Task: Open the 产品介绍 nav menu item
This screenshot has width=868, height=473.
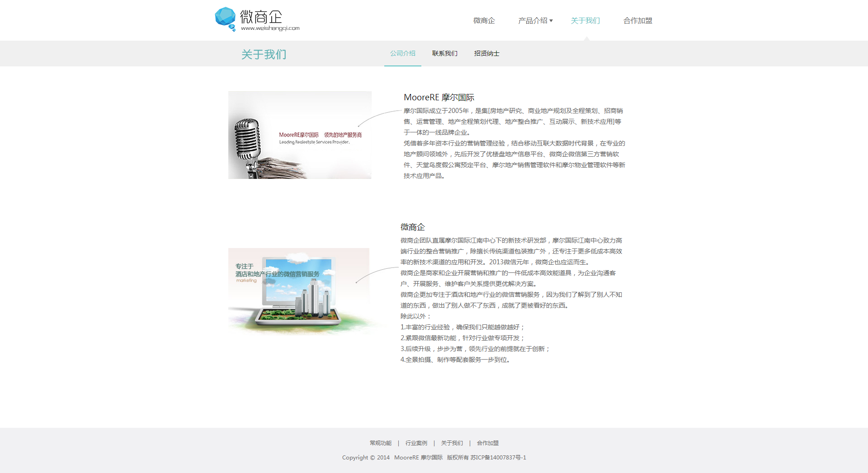Action: [x=533, y=21]
